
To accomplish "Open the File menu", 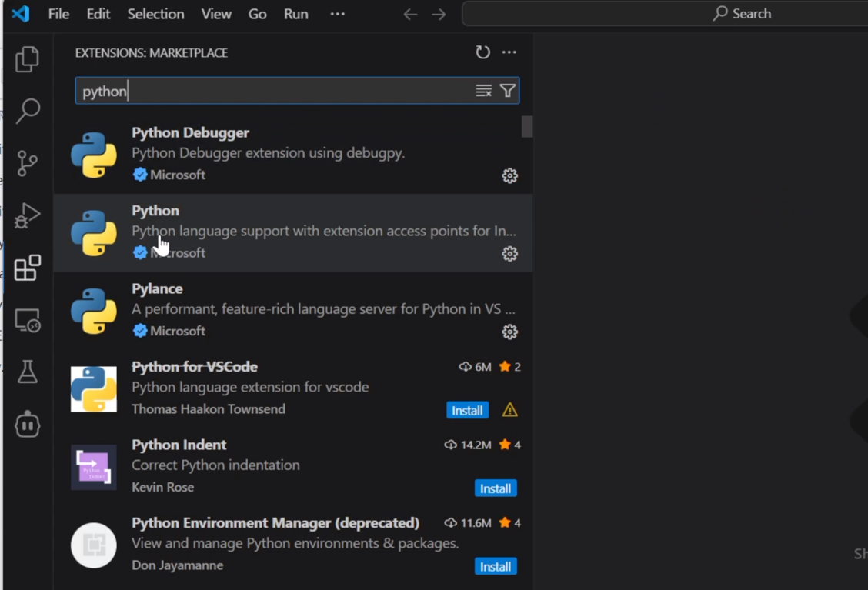I will pyautogui.click(x=58, y=14).
